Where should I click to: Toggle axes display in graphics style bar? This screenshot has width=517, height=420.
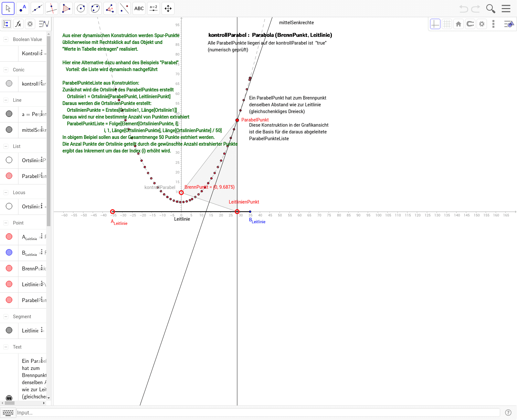click(x=435, y=24)
